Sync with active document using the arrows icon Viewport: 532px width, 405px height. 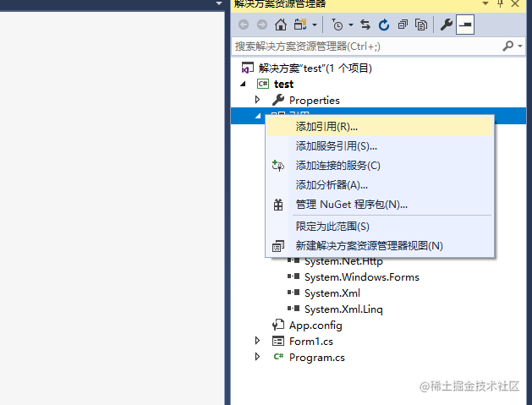point(365,25)
